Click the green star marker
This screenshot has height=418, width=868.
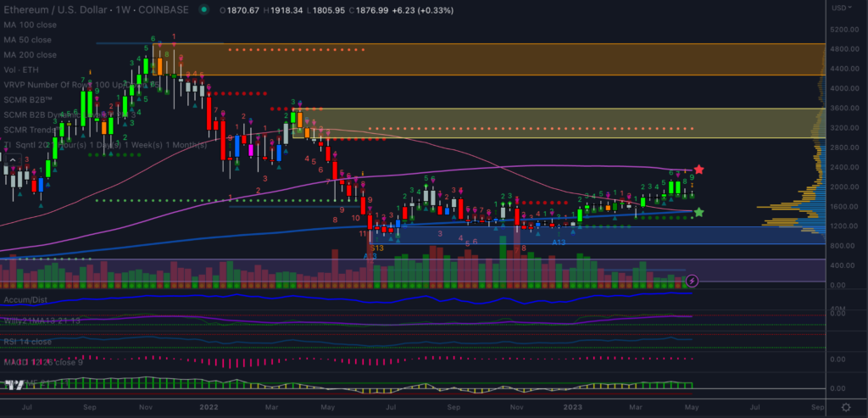tap(699, 212)
